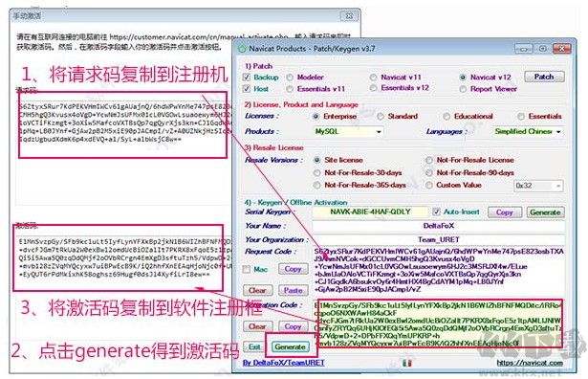
Task: Click the Italian flag icon
Action: pyautogui.click(x=407, y=363)
